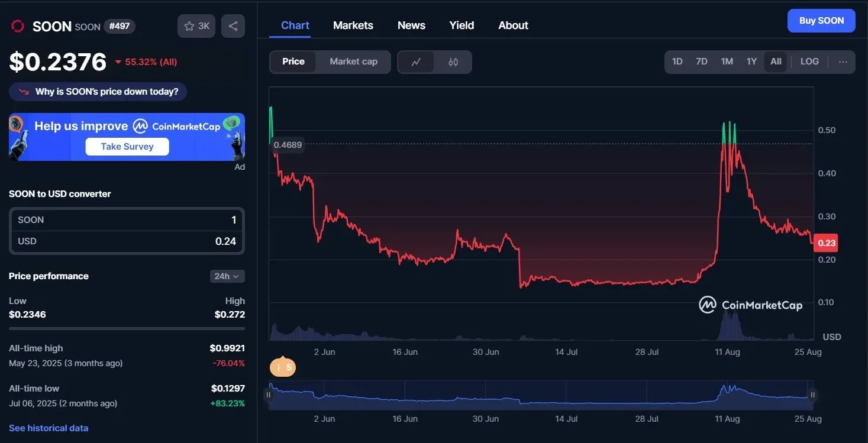Viewport: 868px width, 443px height.
Task: Click Why is SOON's price down today
Action: point(98,92)
